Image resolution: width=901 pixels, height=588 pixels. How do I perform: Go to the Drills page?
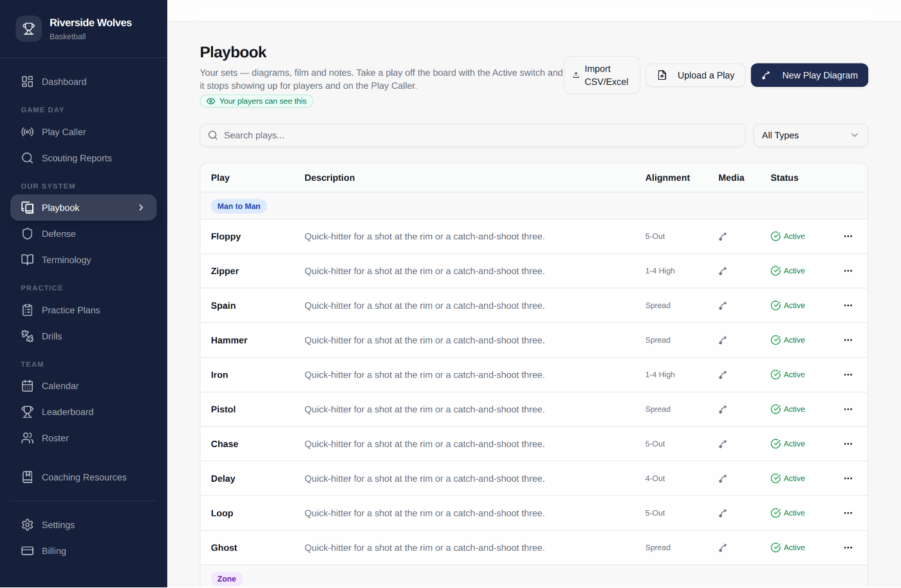pos(84,336)
